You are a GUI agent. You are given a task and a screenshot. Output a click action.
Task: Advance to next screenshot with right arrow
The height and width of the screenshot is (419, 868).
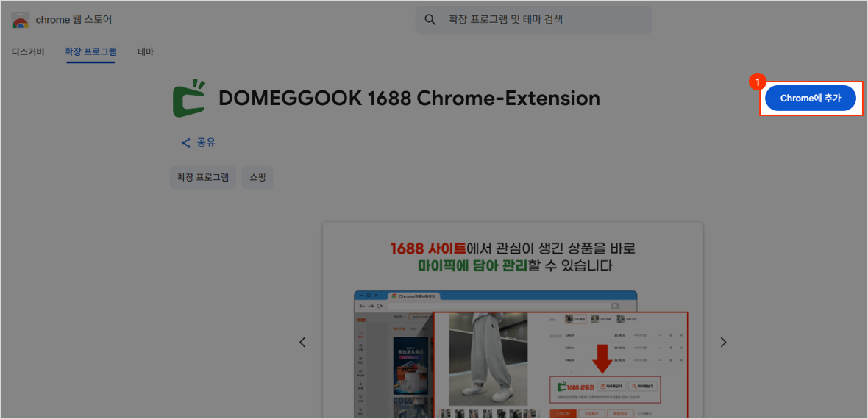coord(723,343)
